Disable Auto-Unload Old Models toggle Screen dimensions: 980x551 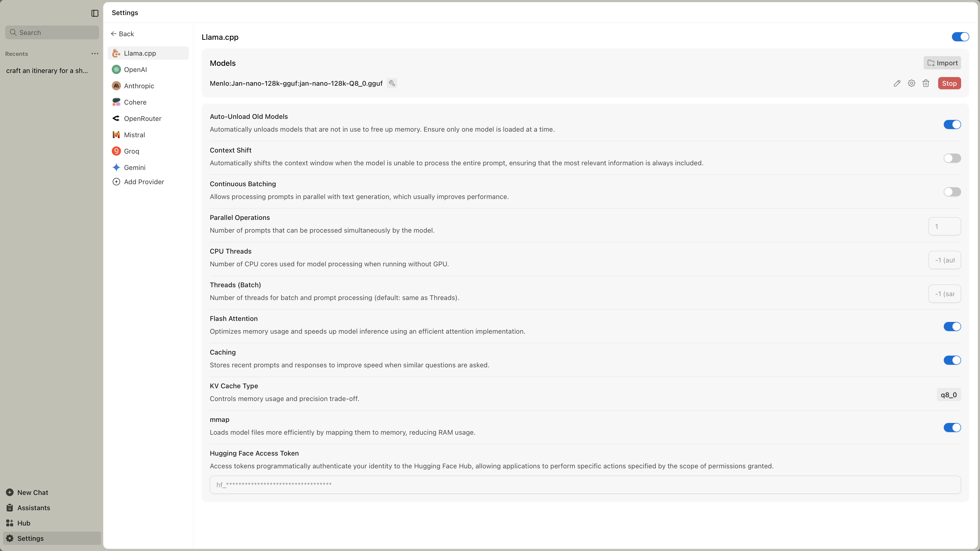[952, 125]
